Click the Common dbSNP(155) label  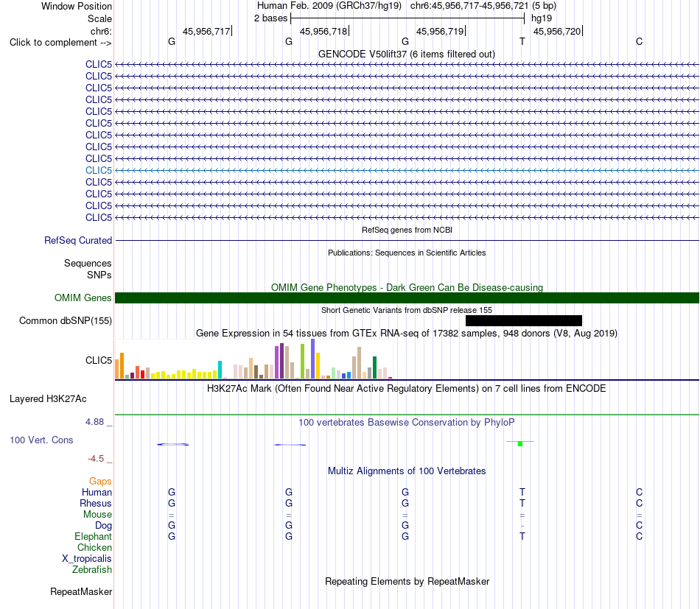coord(65,321)
